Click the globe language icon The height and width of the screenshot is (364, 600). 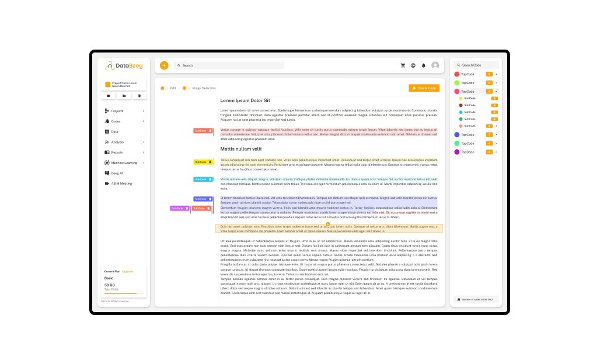[x=413, y=65]
